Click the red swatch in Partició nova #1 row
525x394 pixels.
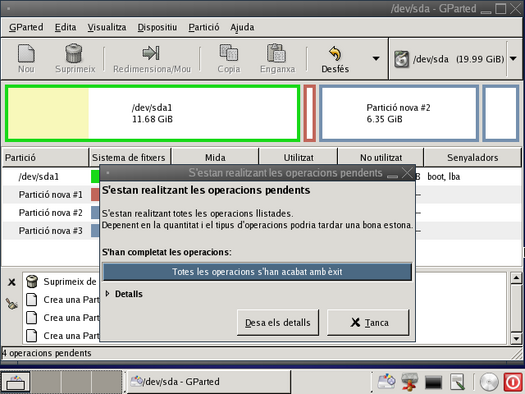pyautogui.click(x=95, y=194)
